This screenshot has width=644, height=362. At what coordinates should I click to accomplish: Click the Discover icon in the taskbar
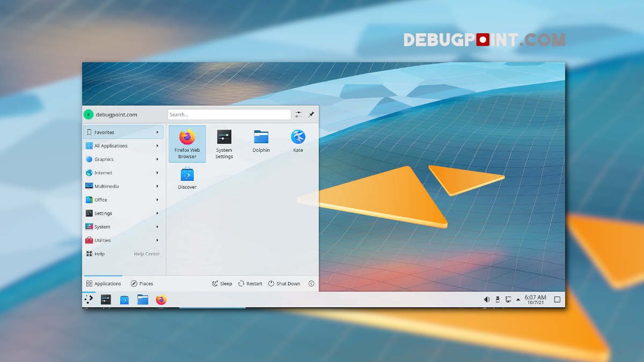point(124,300)
